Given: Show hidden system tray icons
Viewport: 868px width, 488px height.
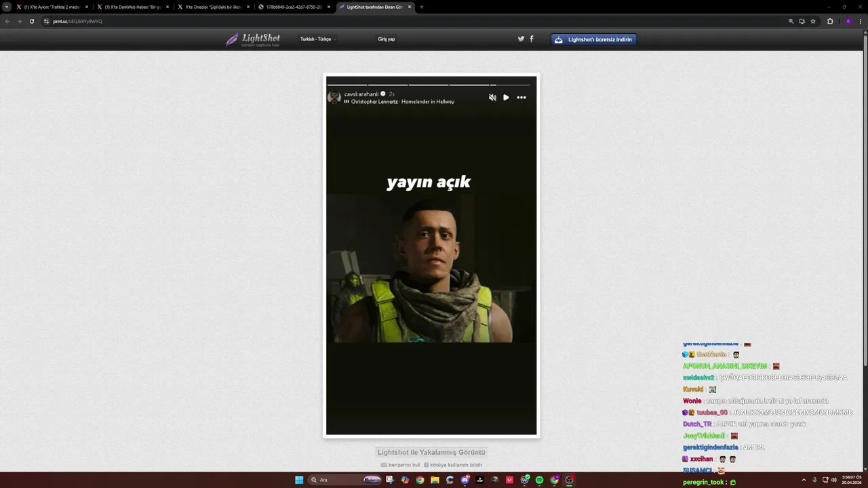Looking at the screenshot, I should point(804,480).
